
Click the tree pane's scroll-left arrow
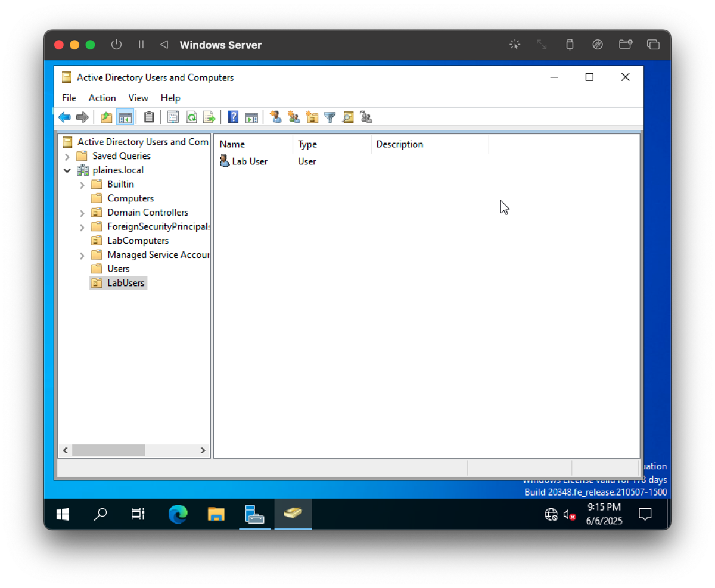coord(66,450)
